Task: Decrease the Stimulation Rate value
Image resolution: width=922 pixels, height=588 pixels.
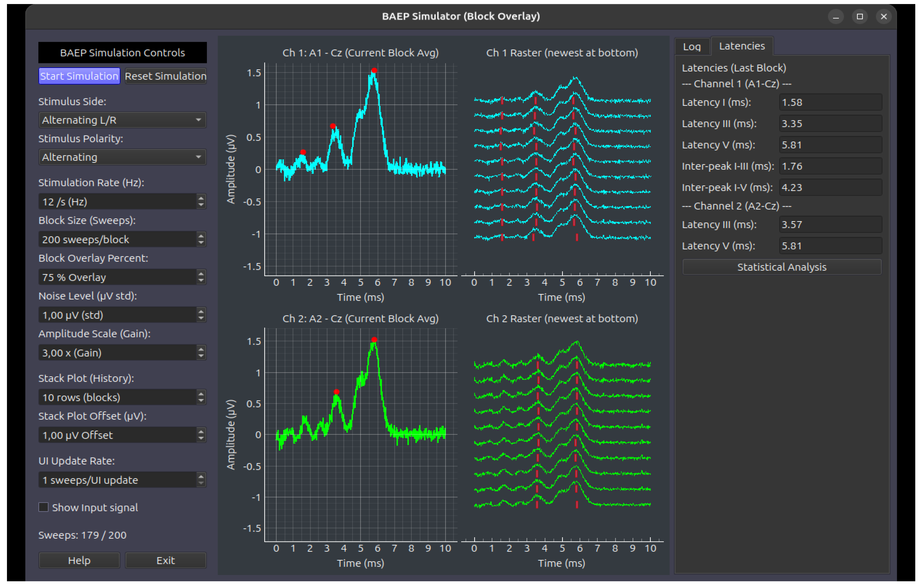Action: 201,206
